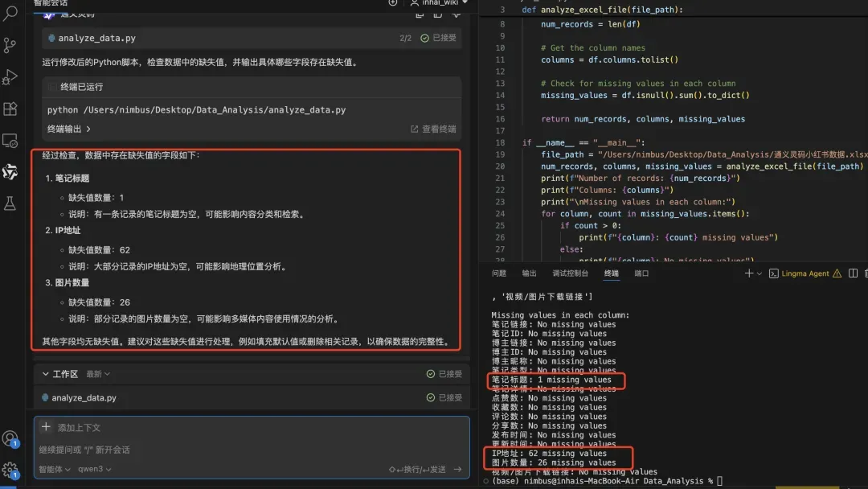The width and height of the screenshot is (868, 489).
Task: Click the '2. IP地址' heading in chat
Action: 63,230
